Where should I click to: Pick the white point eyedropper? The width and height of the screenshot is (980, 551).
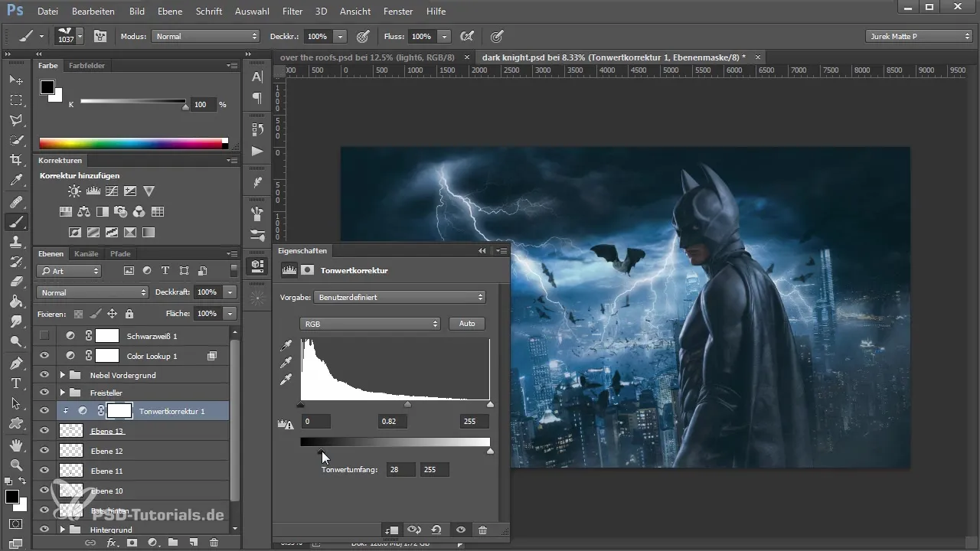tap(287, 380)
